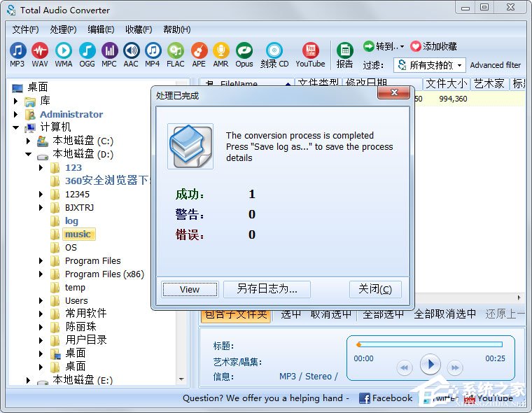The height and width of the screenshot is (413, 532).
Task: Expand the 123 folder node
Action: [41, 167]
